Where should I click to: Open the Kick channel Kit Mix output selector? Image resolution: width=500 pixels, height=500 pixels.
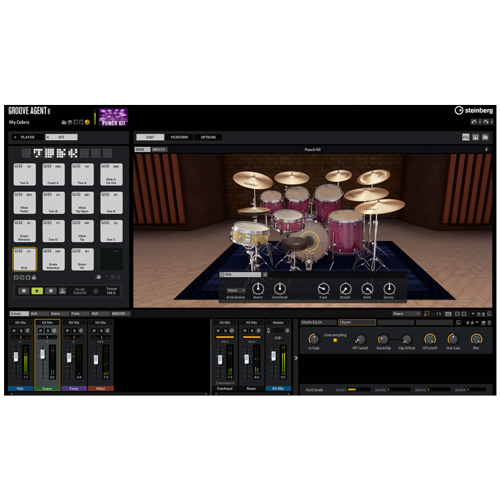click(21, 323)
